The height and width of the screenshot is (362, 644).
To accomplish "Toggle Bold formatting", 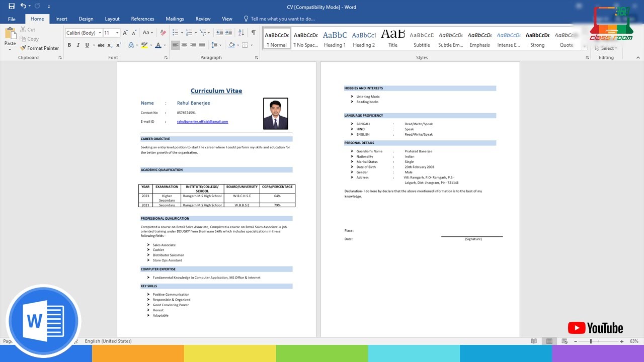I will point(69,45).
